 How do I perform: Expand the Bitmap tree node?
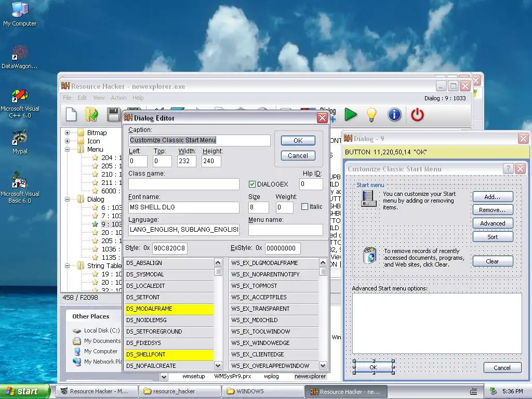(67, 132)
